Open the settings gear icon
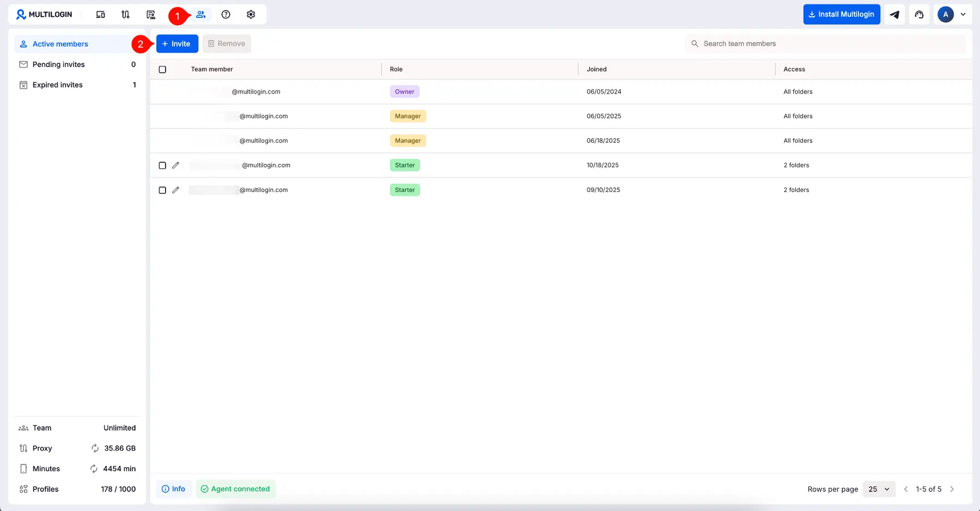Viewport: 980px width, 511px height. 251,15
